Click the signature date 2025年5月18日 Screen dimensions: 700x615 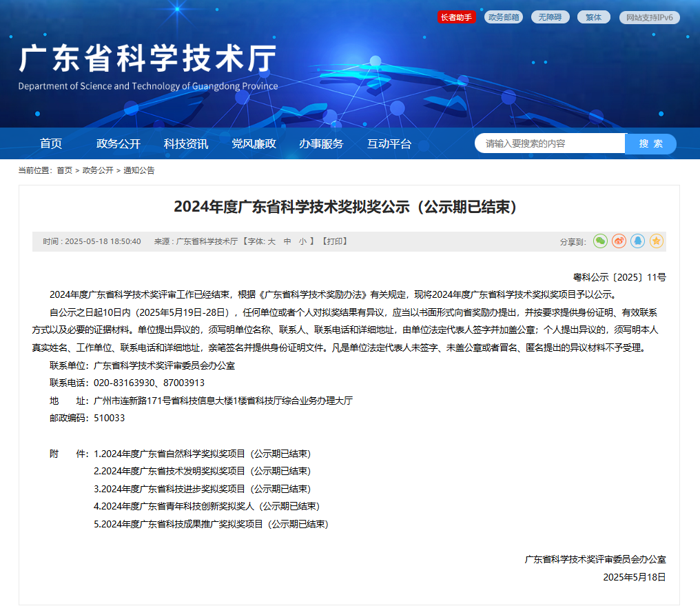tap(635, 577)
